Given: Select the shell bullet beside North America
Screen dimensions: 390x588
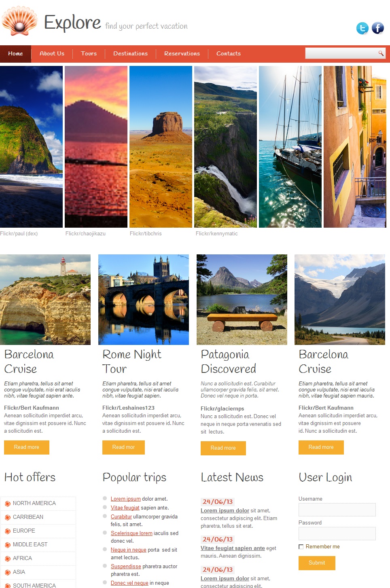Looking at the screenshot, I should (x=8, y=503).
